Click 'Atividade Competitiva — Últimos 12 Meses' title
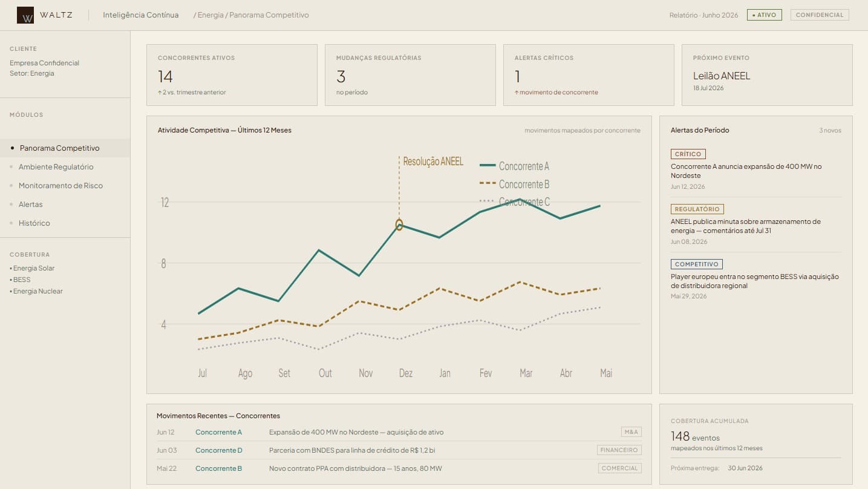 click(224, 130)
